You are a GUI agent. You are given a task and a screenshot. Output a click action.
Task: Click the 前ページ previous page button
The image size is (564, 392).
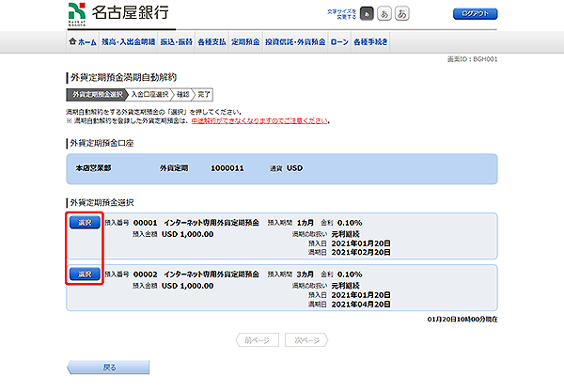click(255, 339)
